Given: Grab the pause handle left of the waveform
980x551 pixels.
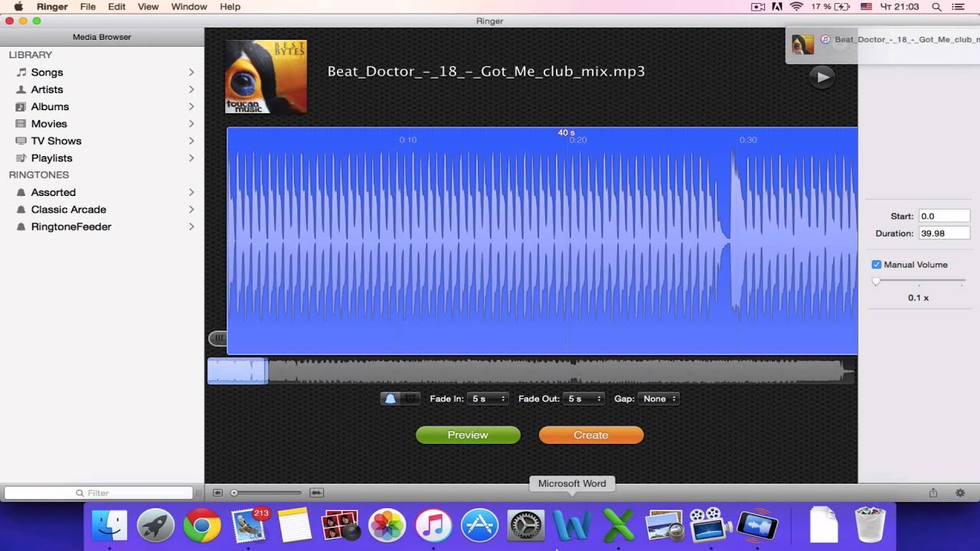Looking at the screenshot, I should pos(218,338).
